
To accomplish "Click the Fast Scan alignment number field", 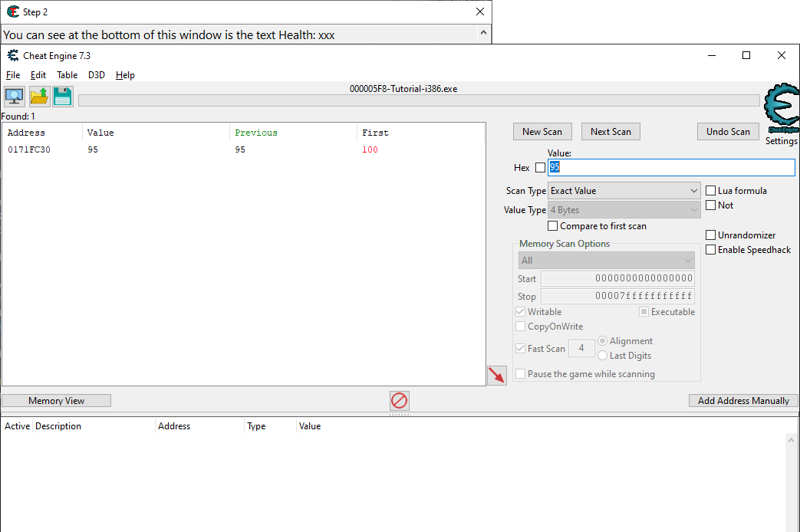I will pos(581,348).
